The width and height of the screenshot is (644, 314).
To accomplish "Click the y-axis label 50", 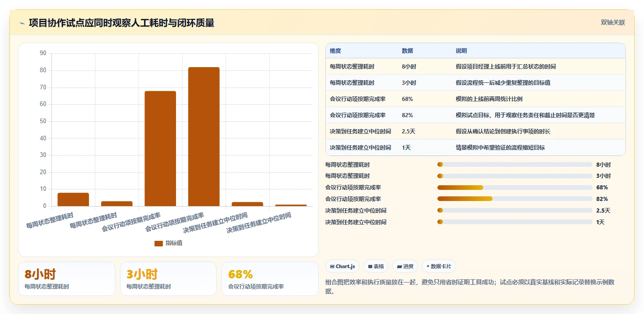I will point(43,121).
